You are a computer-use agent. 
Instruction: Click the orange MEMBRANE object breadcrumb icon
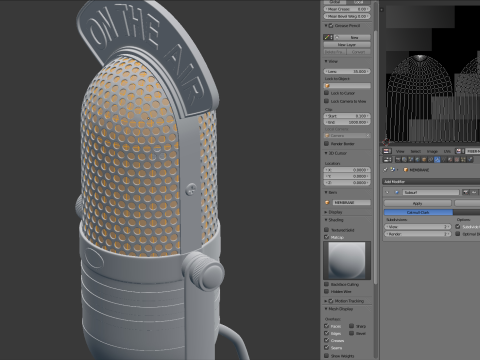point(406,170)
